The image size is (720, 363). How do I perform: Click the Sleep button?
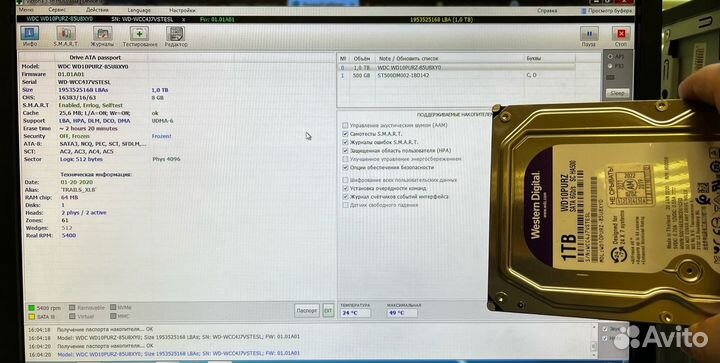(x=617, y=93)
